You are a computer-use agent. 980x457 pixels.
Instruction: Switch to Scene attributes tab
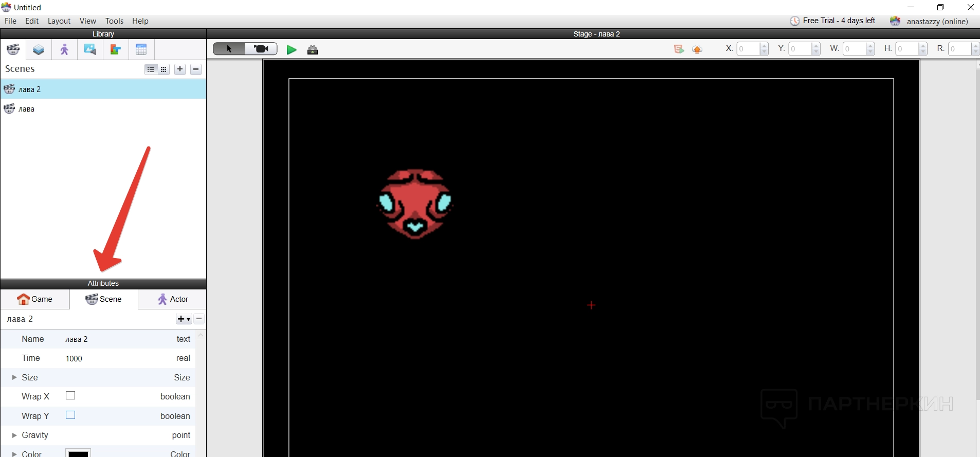tap(104, 299)
